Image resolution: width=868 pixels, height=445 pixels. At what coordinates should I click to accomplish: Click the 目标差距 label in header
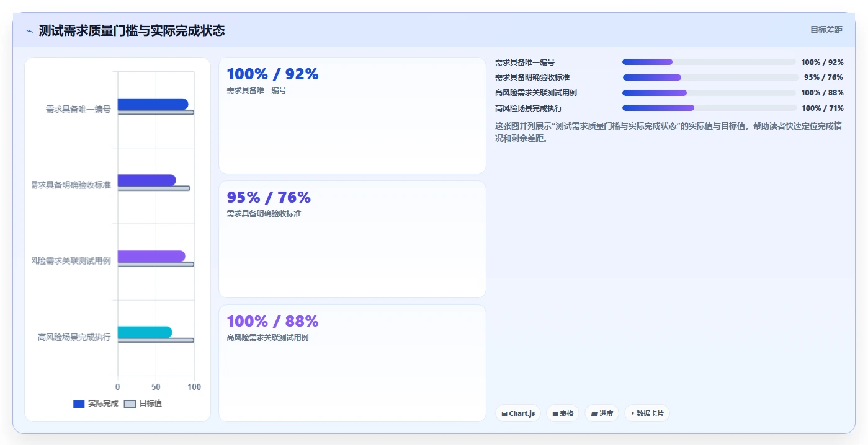click(x=826, y=30)
